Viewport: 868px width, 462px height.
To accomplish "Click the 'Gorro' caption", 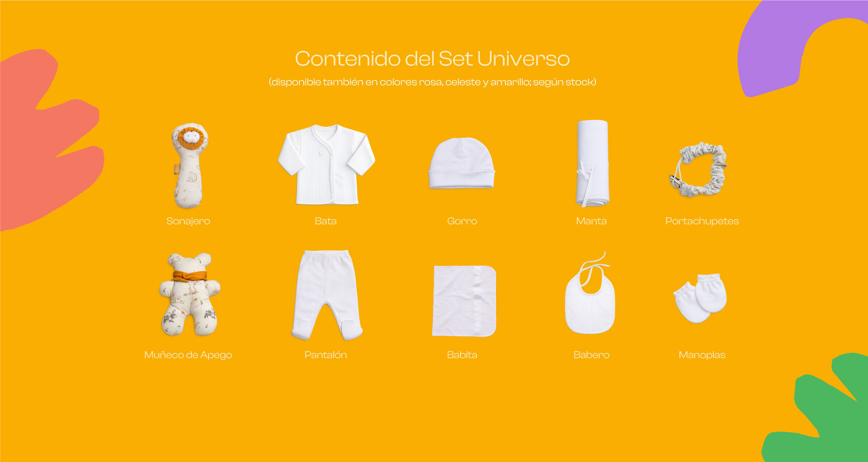I will point(462,221).
